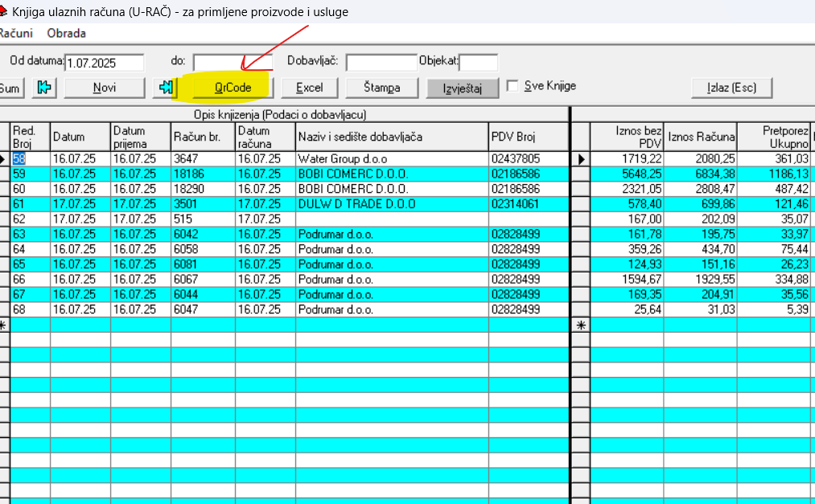Select the Račun br. column header
Image resolution: width=815 pixels, height=504 pixels.
[x=203, y=137]
